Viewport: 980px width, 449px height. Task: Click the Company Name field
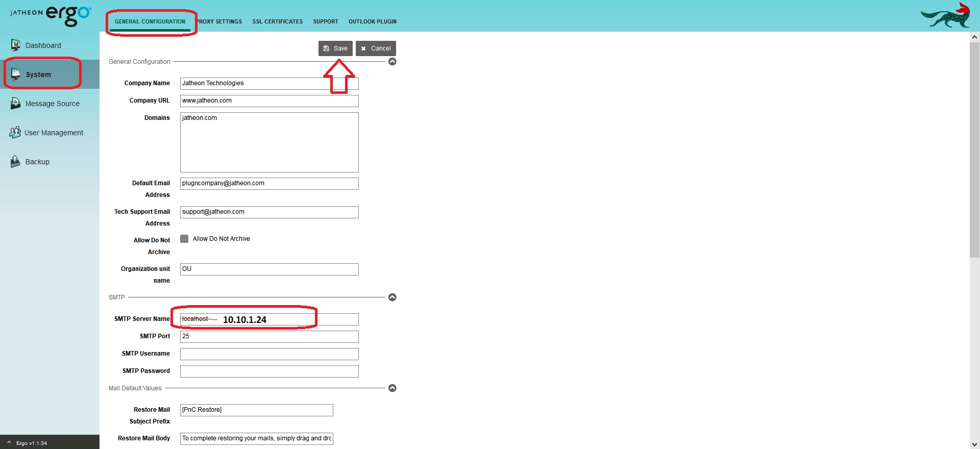tap(269, 84)
